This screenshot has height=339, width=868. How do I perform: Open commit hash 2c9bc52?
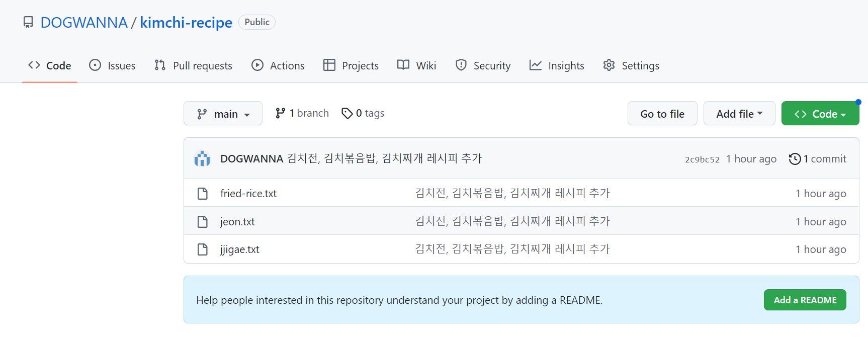point(702,159)
